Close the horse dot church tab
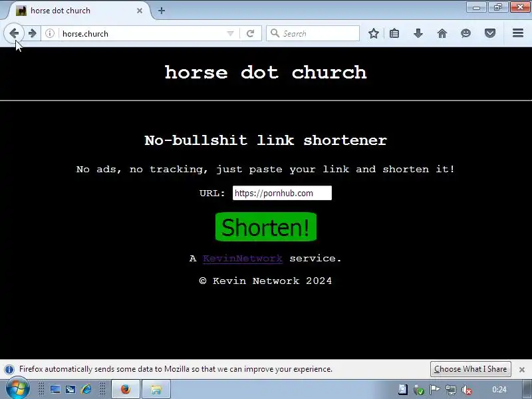Image resolution: width=532 pixels, height=399 pixels. click(x=140, y=11)
